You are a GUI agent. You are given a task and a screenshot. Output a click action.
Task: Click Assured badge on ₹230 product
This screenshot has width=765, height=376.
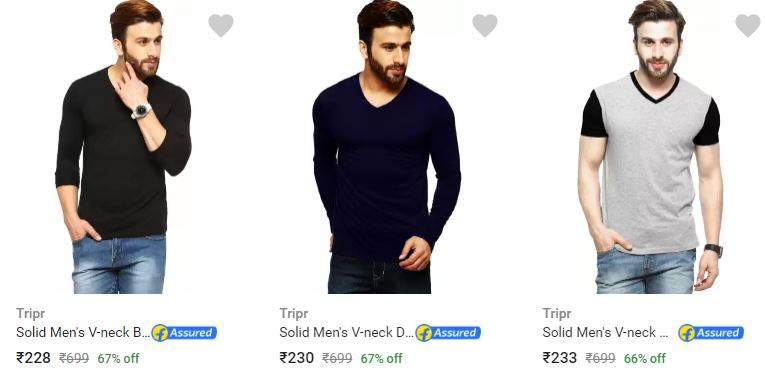[x=448, y=333]
